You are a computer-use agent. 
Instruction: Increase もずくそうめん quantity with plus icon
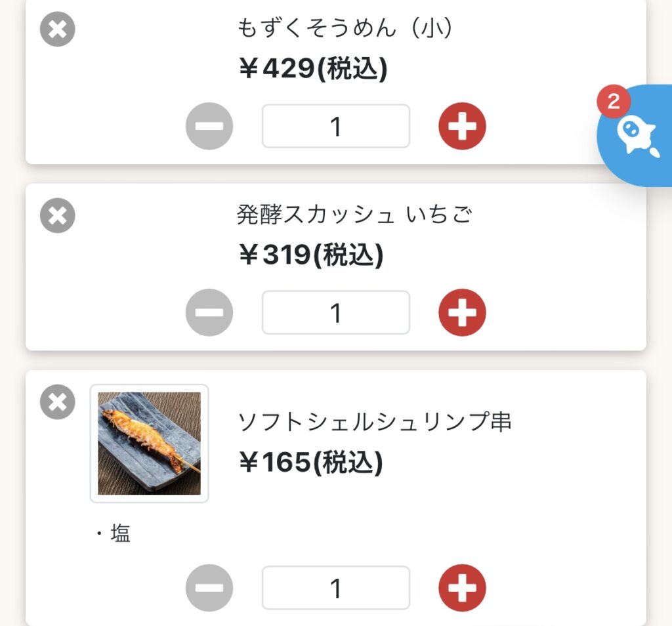tap(462, 126)
